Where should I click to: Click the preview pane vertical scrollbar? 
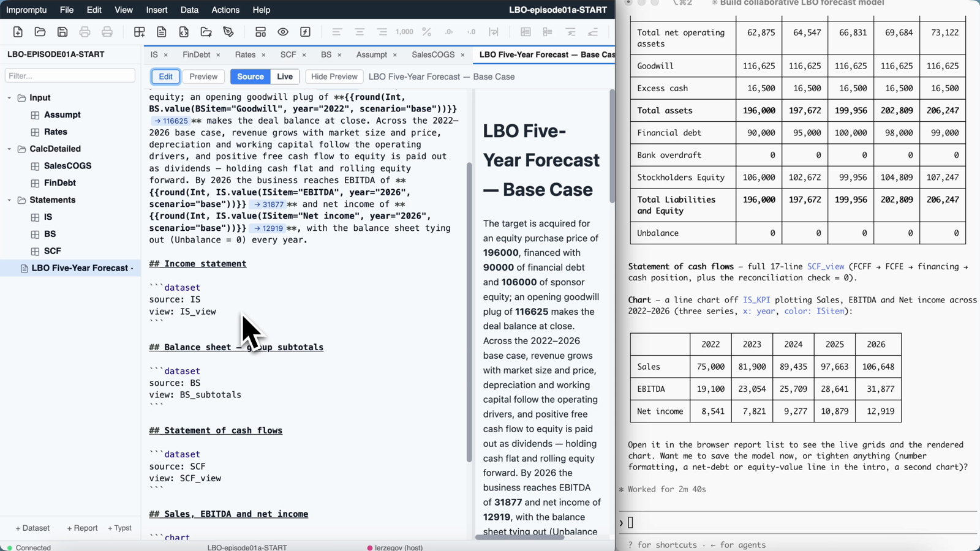tap(611, 147)
